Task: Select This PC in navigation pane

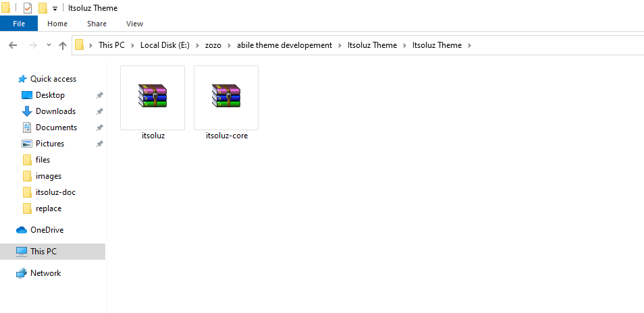Action: 43,252
